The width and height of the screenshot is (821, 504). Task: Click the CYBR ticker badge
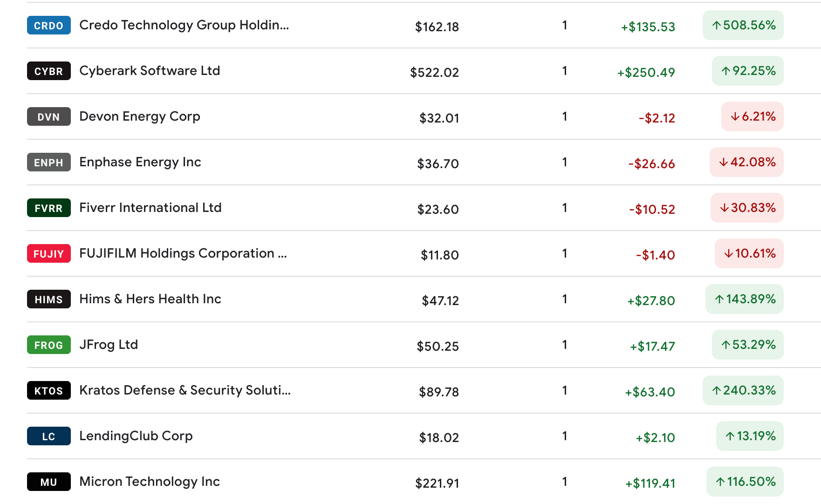tap(48, 71)
